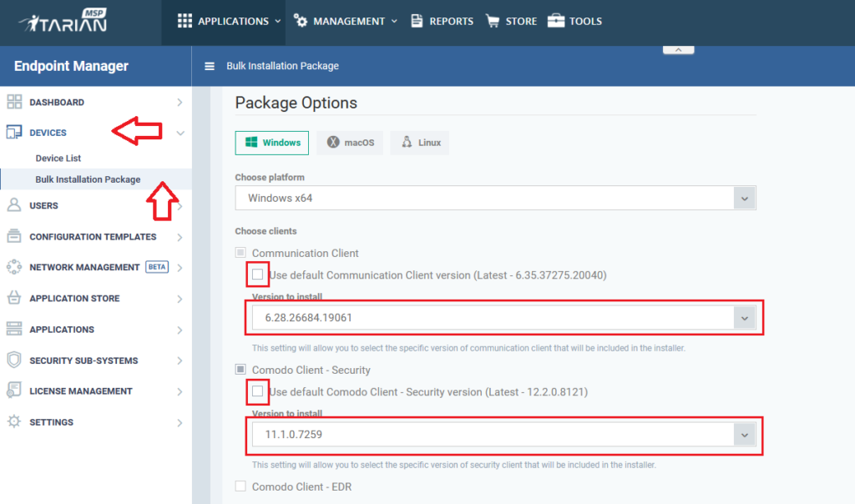Click the Network Management icon
This screenshot has height=504, width=855.
14,267
